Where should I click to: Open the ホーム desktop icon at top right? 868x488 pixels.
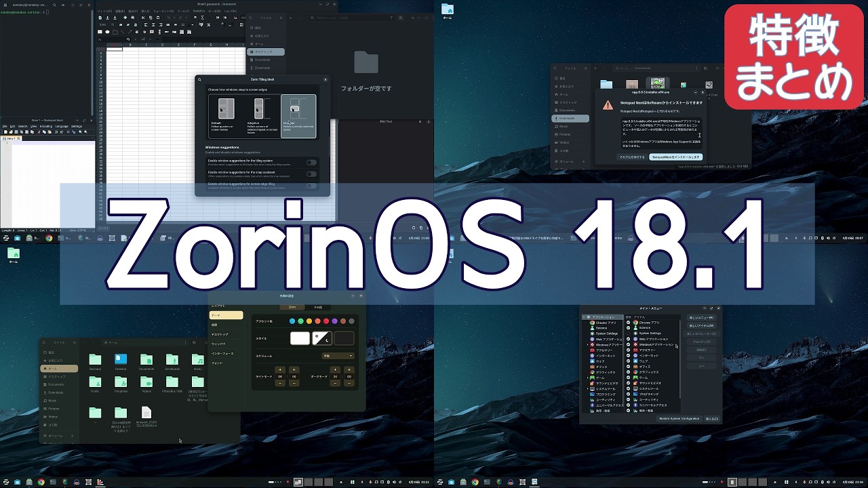tap(448, 12)
